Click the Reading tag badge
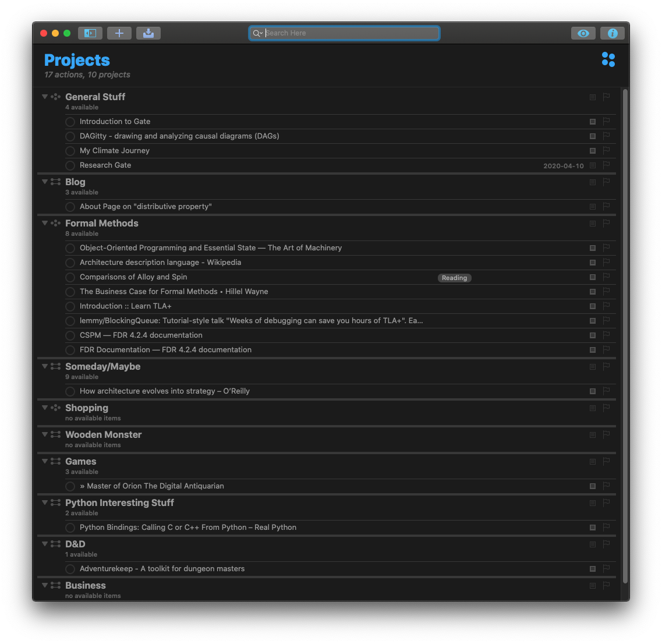Viewport: 662px width, 644px height. 454,278
